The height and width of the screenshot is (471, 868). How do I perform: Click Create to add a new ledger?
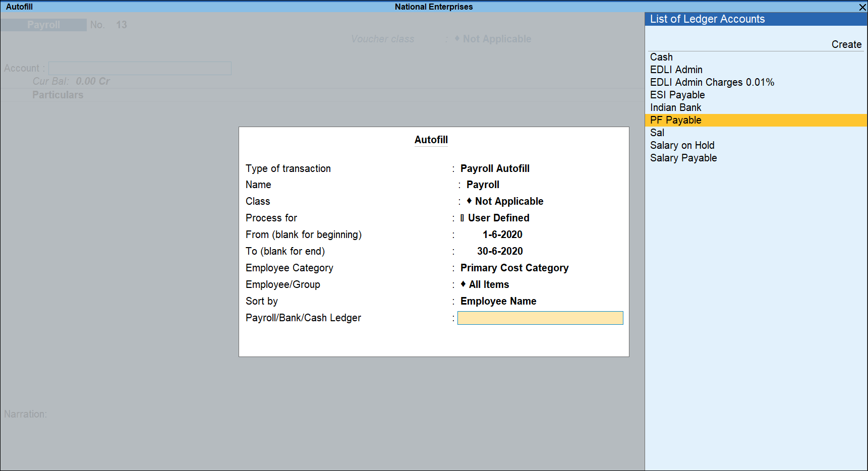point(846,44)
